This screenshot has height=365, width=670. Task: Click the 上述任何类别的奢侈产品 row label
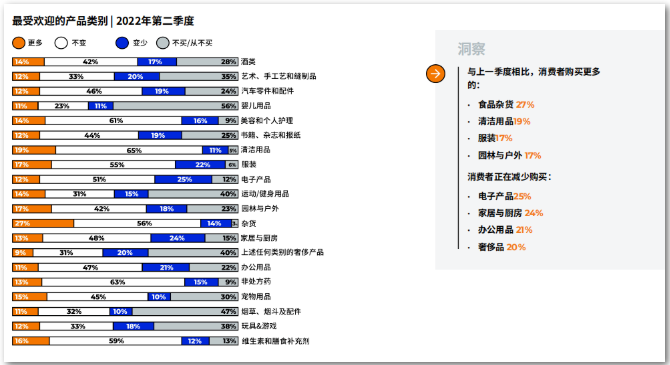(282, 252)
